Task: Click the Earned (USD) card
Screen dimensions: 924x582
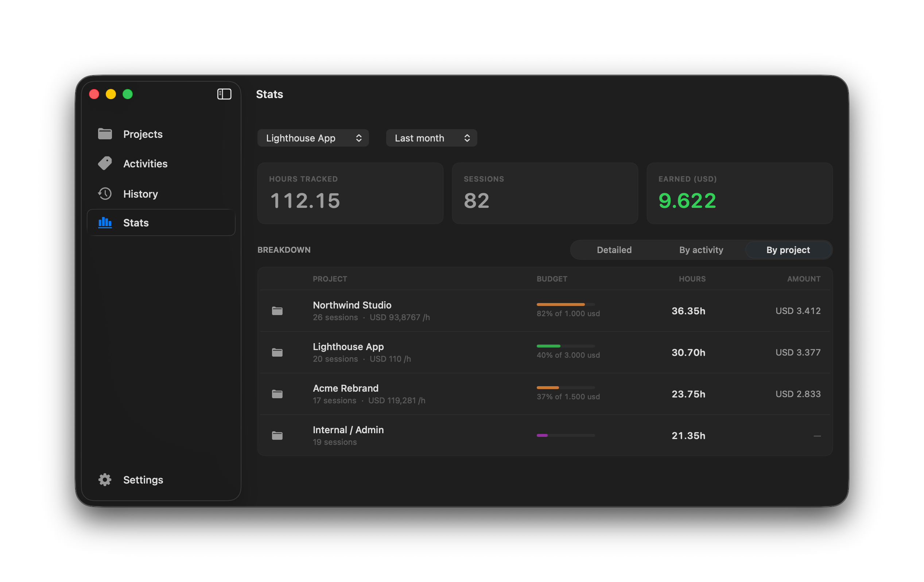Action: point(739,193)
